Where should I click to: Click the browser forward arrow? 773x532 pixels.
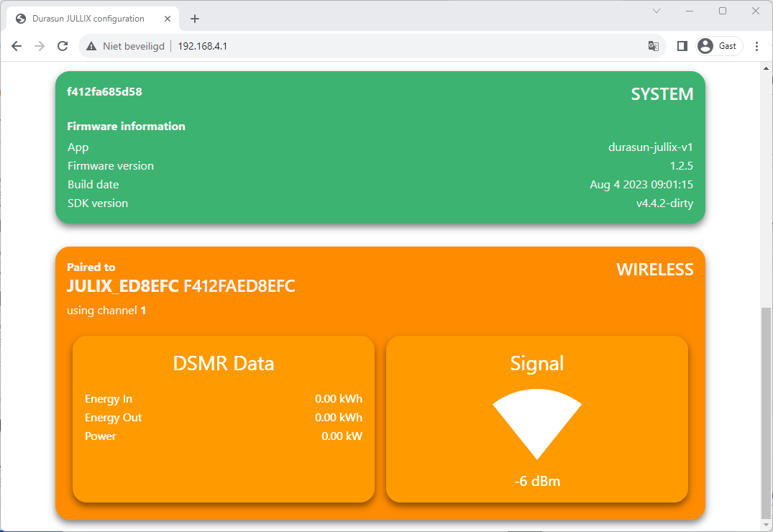[x=40, y=46]
